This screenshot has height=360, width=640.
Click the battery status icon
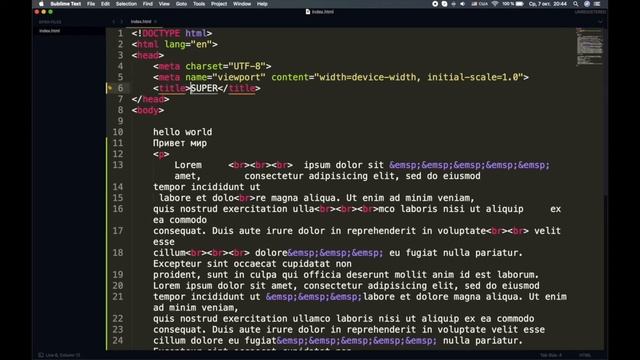tap(520, 4)
